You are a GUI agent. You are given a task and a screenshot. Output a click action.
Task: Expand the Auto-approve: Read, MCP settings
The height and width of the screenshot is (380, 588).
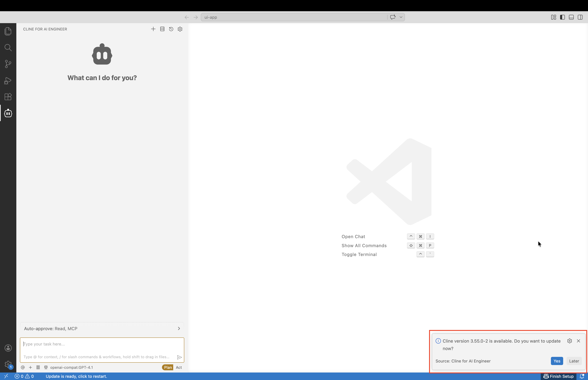[x=179, y=328]
